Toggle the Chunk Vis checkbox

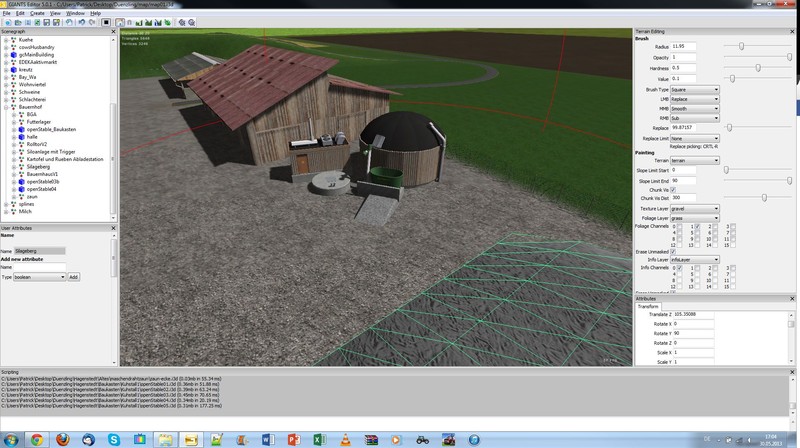(x=673, y=190)
